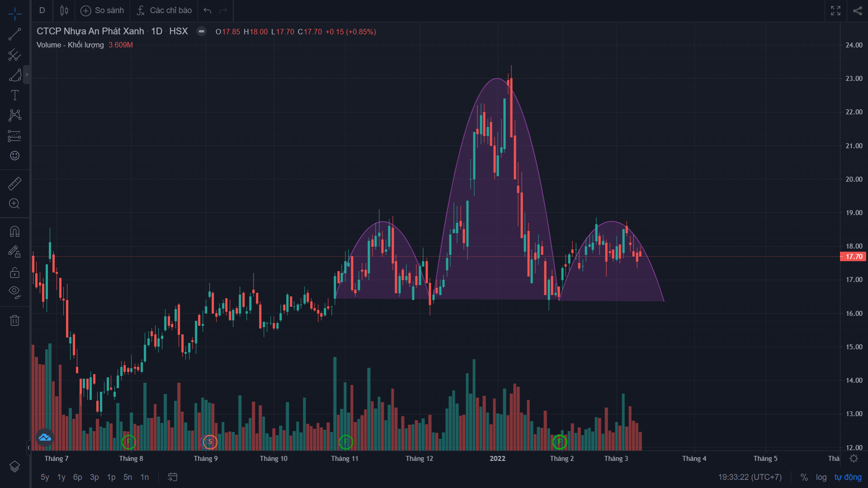This screenshot has height=488, width=868.
Task: Select the 6p time range
Action: [x=78, y=477]
